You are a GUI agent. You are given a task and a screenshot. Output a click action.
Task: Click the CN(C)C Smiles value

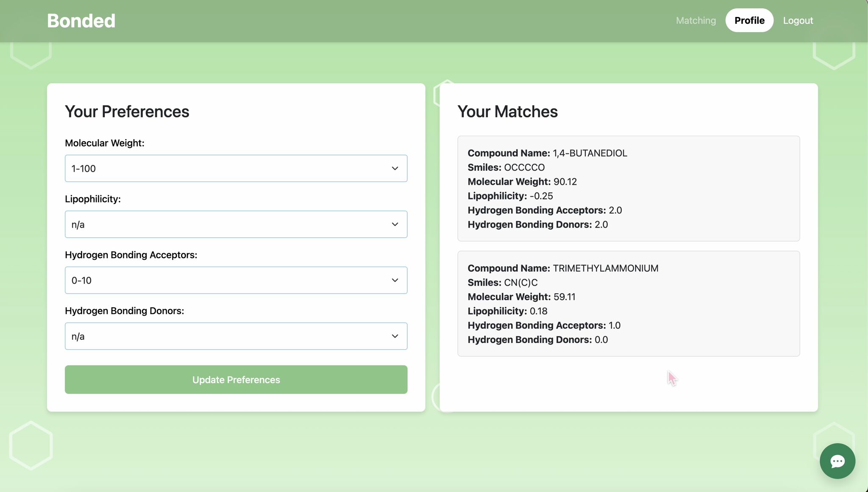tap(521, 283)
